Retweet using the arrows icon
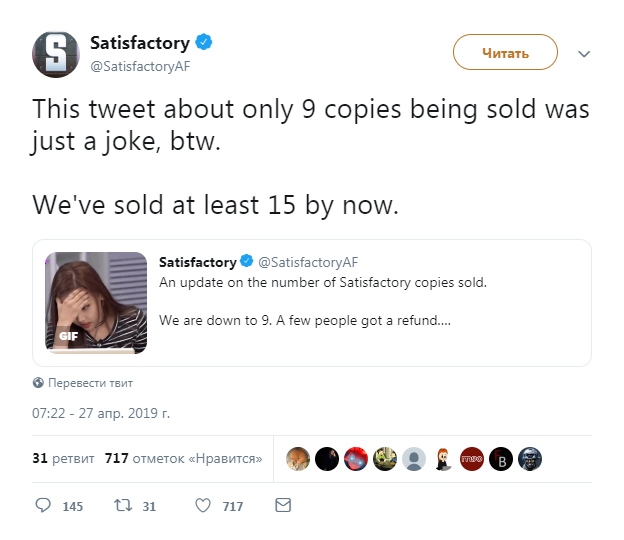This screenshot has height=540, width=624. tap(122, 506)
